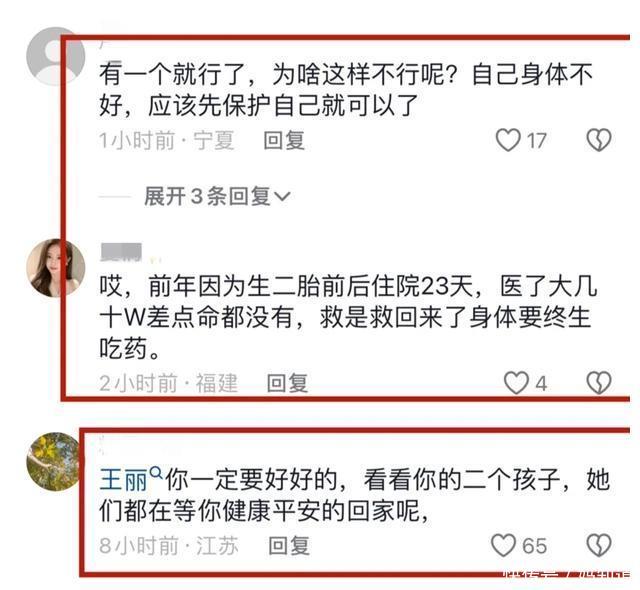The width and height of the screenshot is (640, 590).
Task: Open the gray default avatar profile
Action: [56, 56]
